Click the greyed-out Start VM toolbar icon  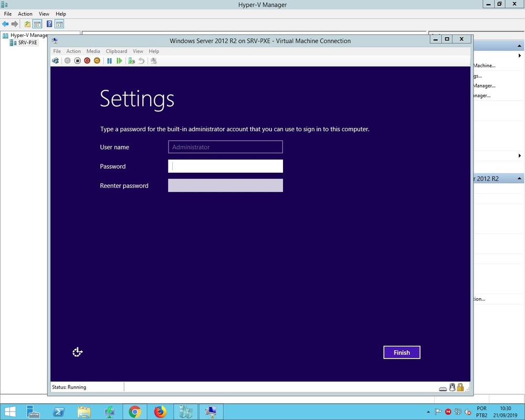click(x=67, y=60)
